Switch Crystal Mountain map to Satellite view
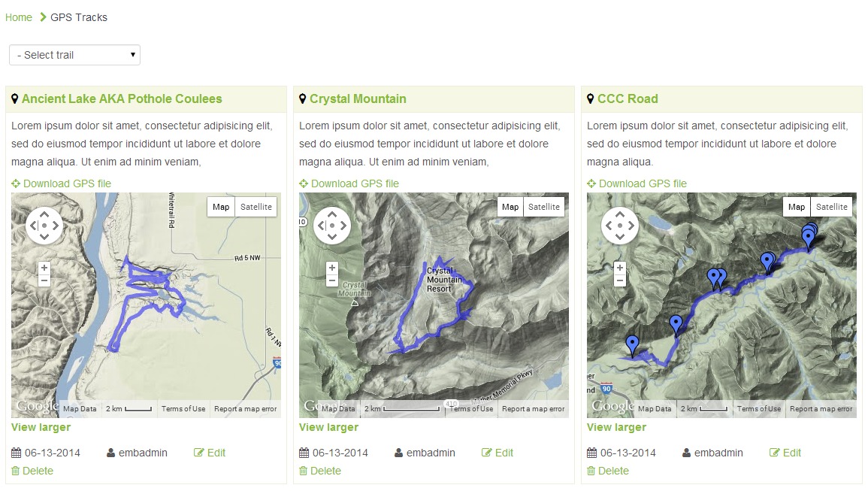This screenshot has height=491, width=868. point(544,207)
